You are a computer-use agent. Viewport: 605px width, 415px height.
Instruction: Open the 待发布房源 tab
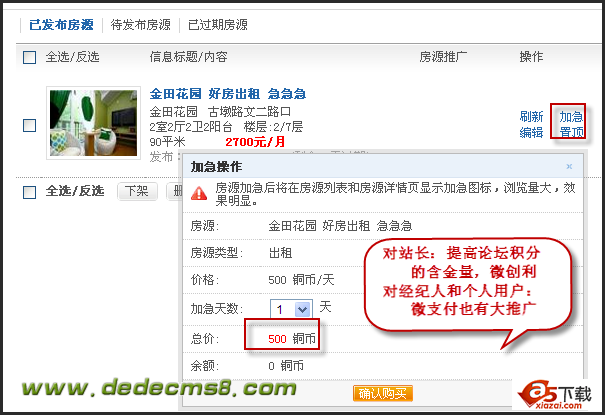(x=140, y=25)
